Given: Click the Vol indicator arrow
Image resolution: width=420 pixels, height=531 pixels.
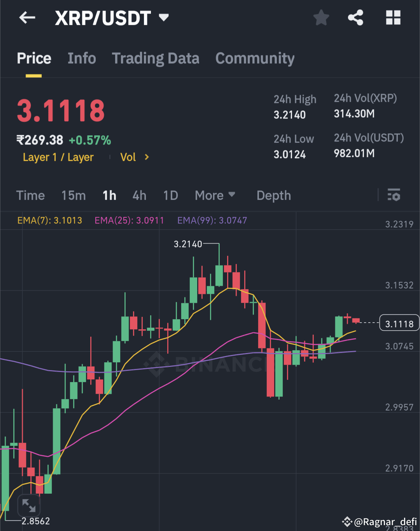Looking at the screenshot, I should (x=147, y=157).
